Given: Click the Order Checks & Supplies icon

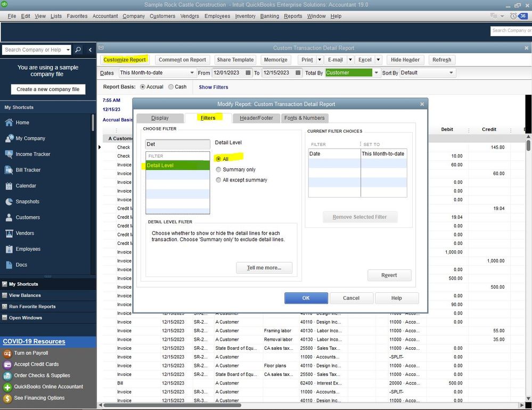Looking at the screenshot, I should point(7,376).
